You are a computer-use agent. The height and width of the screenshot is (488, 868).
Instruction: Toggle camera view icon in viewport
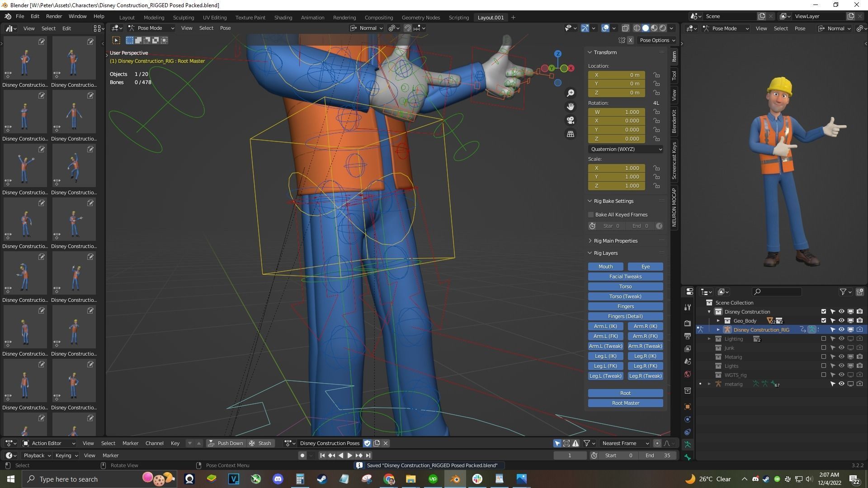click(571, 120)
